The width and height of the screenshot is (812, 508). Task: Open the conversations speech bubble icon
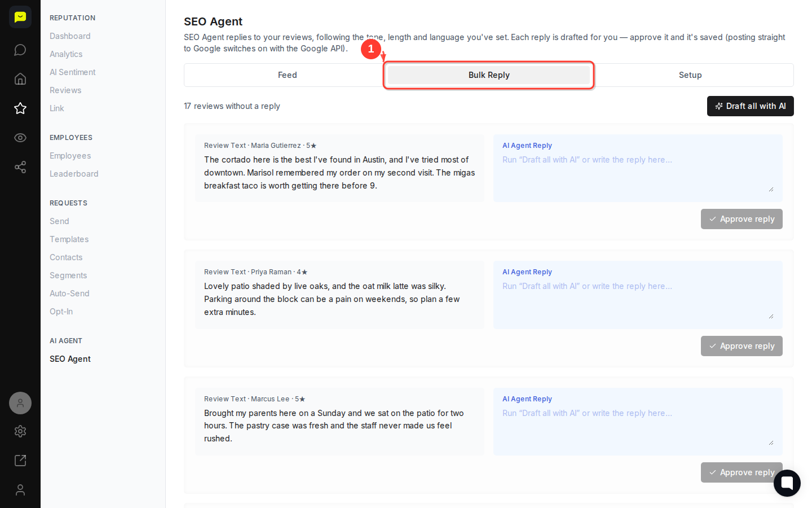[x=20, y=50]
